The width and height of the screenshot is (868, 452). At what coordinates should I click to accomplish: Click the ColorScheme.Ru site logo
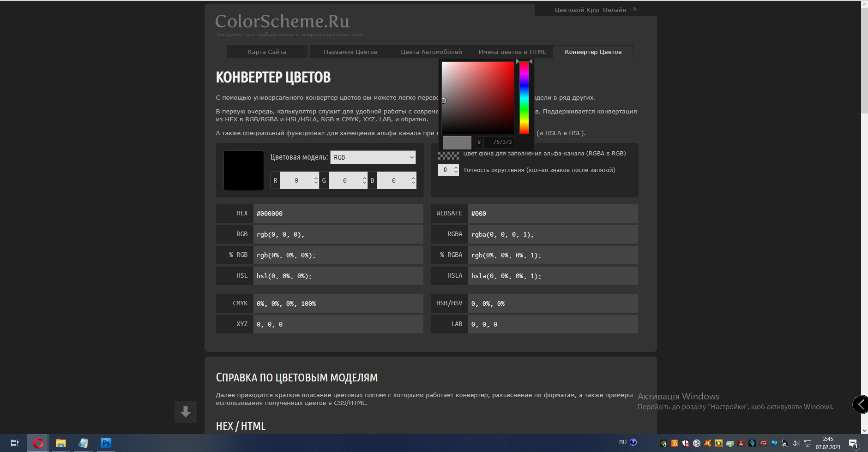[282, 21]
